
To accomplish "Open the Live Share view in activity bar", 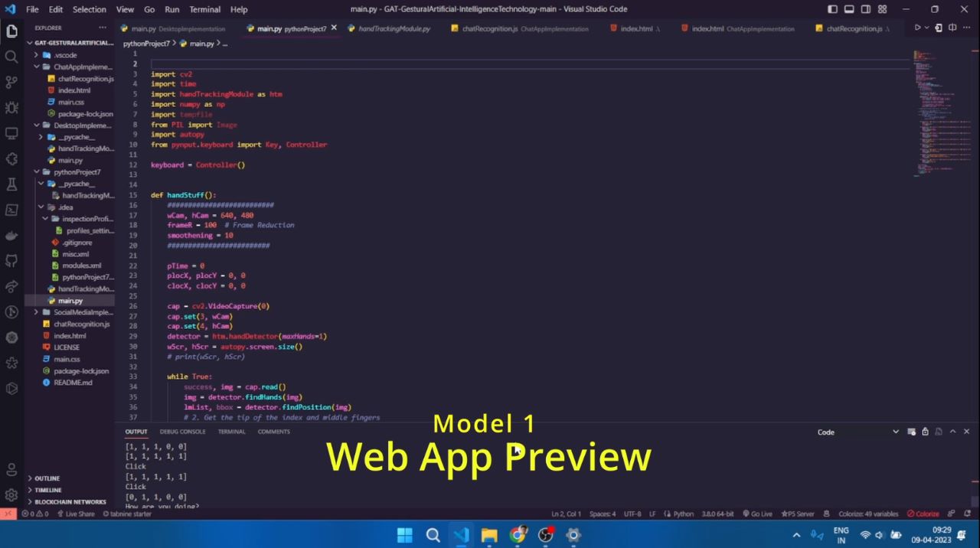I will 11,286.
